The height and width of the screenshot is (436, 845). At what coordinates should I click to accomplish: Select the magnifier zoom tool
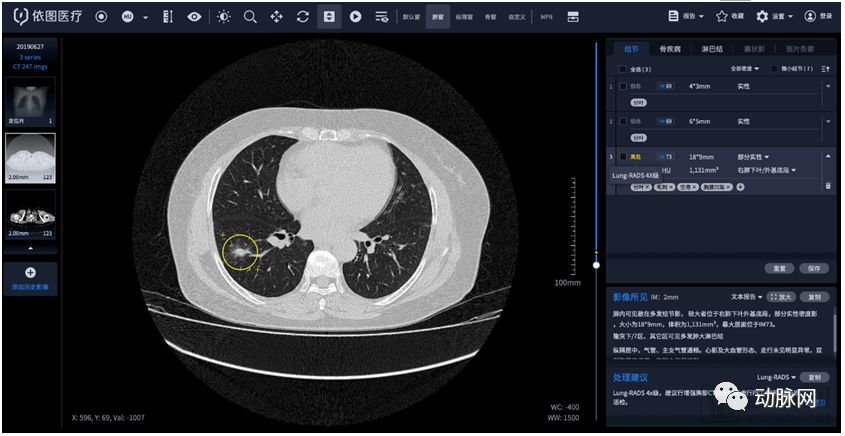tap(250, 17)
